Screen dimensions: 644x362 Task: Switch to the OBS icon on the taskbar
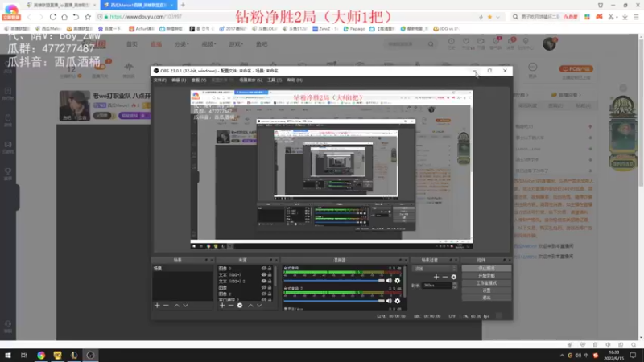coord(90,355)
